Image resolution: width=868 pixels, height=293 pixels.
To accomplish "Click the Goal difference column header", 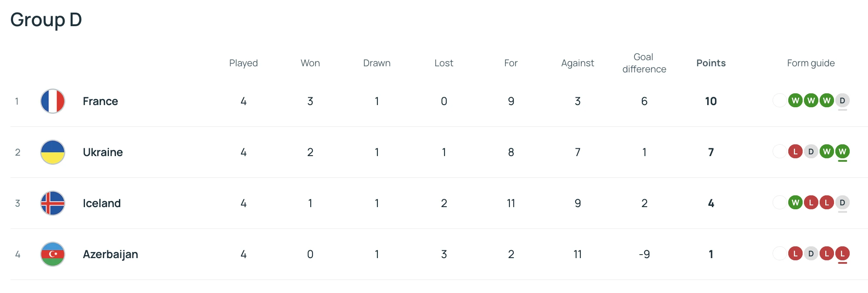I will click(x=644, y=63).
